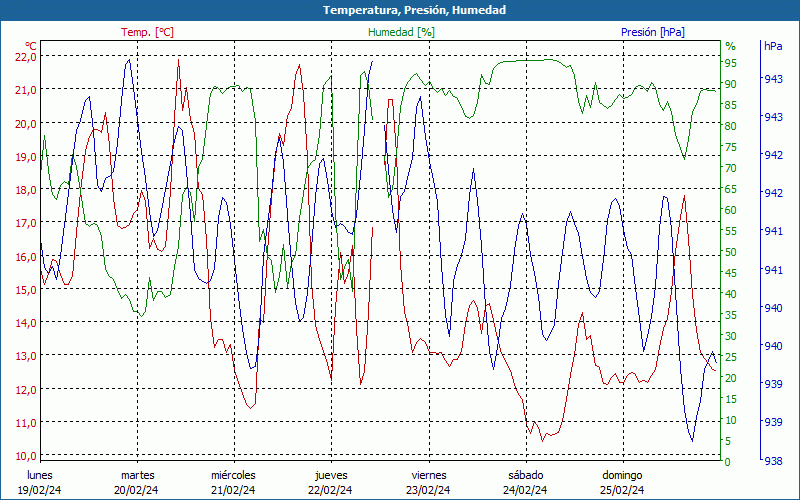Click the '19,0' temperature axis value
The height and width of the screenshot is (500, 800).
coord(26,157)
